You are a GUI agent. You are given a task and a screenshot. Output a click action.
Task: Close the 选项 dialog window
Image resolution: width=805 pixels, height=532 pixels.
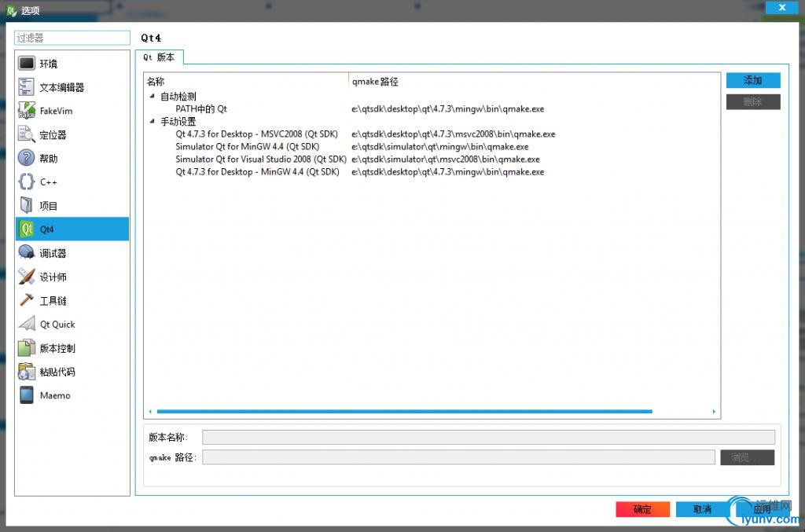tap(782, 7)
